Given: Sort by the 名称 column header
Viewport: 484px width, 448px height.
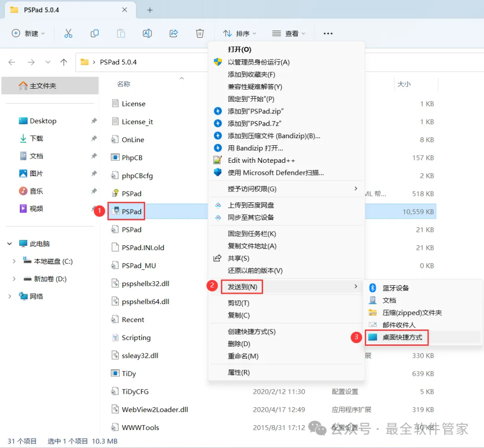Looking at the screenshot, I should pos(124,84).
